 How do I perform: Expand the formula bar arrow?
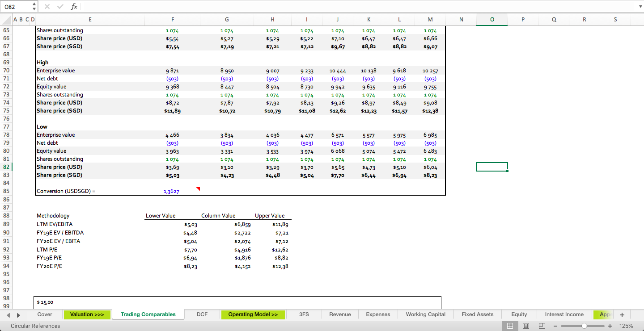(640, 7)
